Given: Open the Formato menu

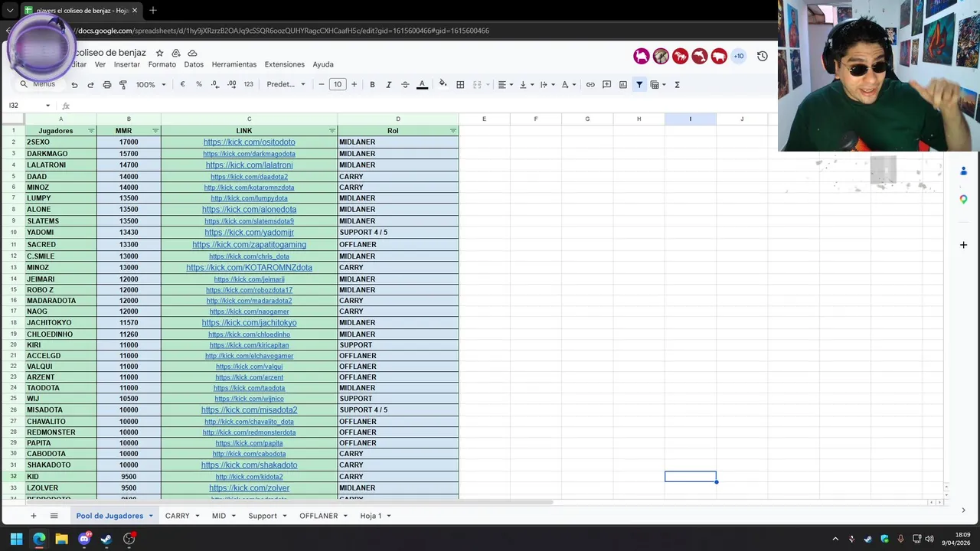Looking at the screenshot, I should click(x=162, y=64).
